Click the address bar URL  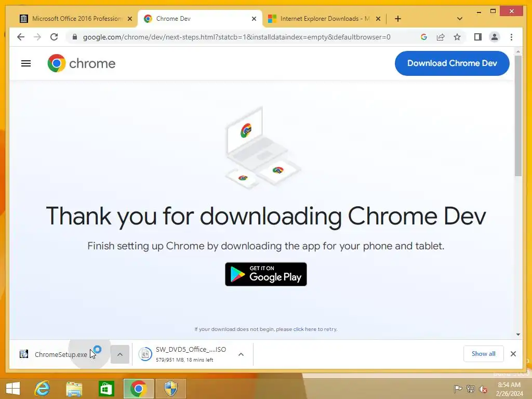(236, 37)
